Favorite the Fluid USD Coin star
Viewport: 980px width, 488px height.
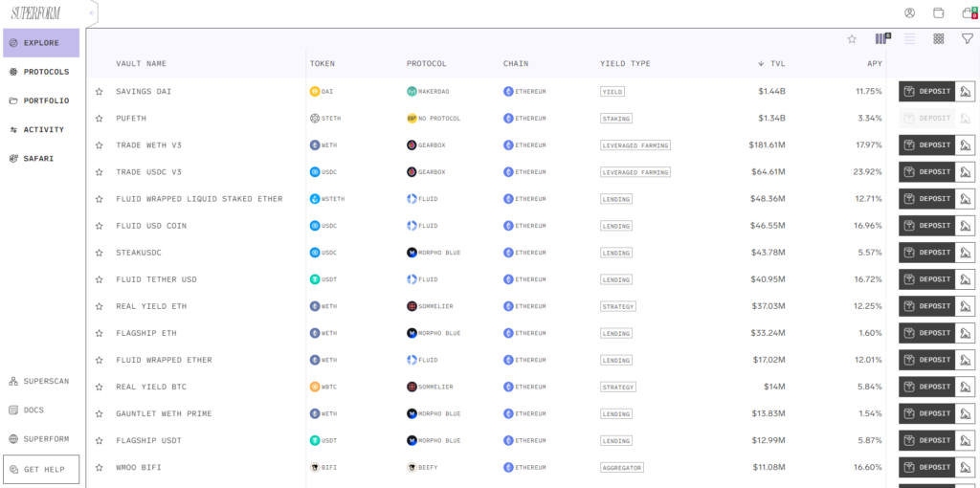click(99, 226)
